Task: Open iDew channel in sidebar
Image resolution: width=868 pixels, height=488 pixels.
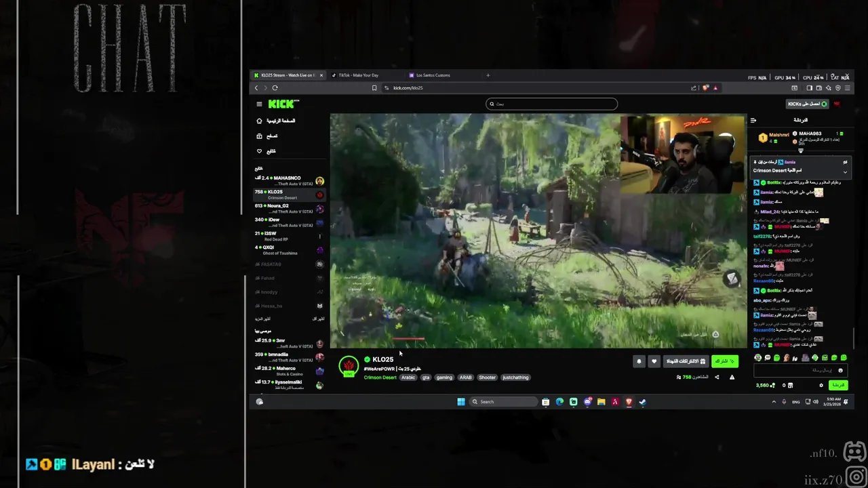Action: pos(290,222)
